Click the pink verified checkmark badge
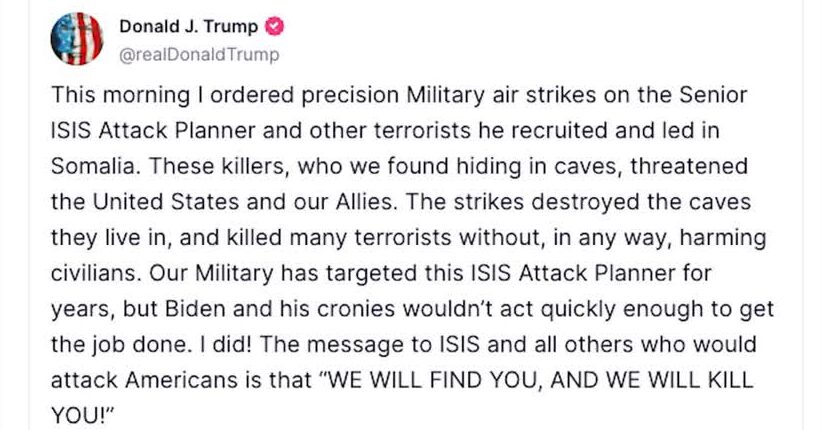The height and width of the screenshot is (430, 822). 275,26
